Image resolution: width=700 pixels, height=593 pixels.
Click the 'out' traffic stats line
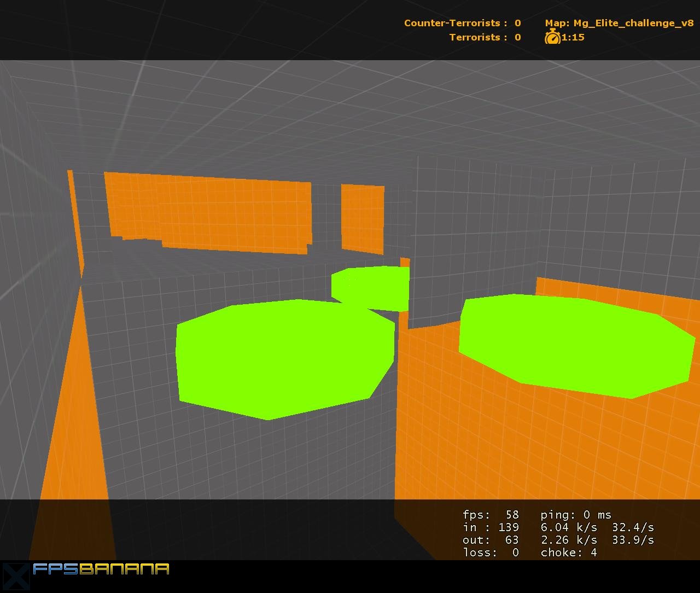558,540
